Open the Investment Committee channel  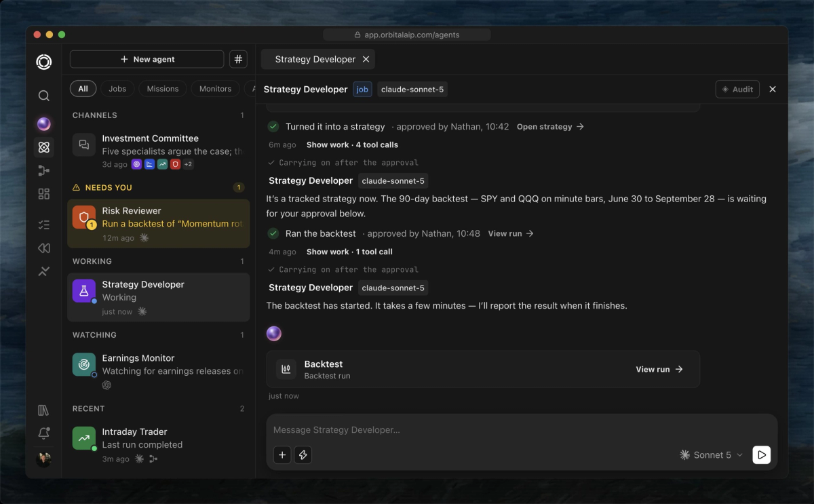pos(159,151)
